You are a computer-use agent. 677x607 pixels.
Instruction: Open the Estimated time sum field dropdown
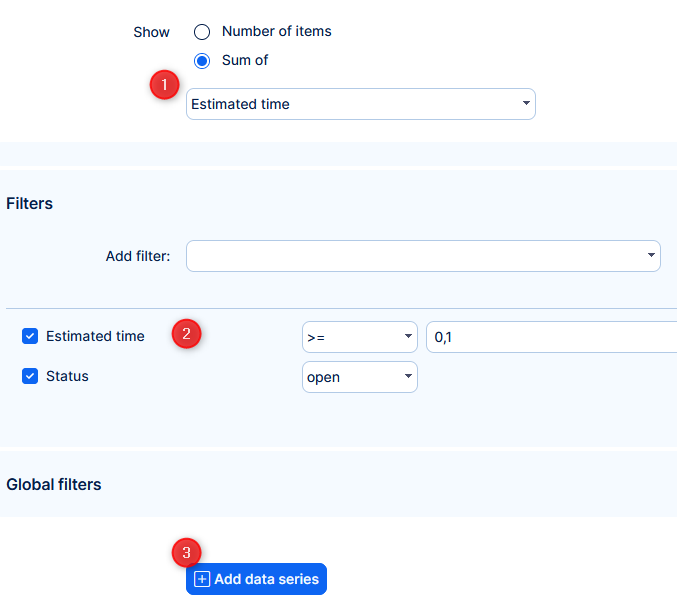[360, 104]
